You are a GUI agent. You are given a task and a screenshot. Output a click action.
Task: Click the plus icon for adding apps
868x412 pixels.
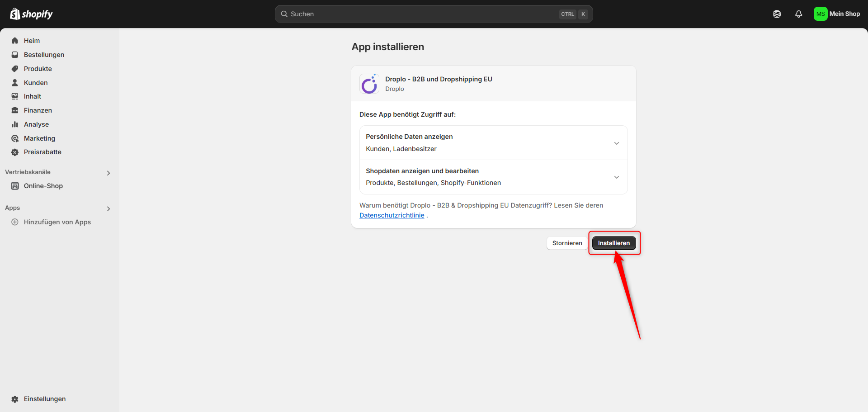pos(15,222)
